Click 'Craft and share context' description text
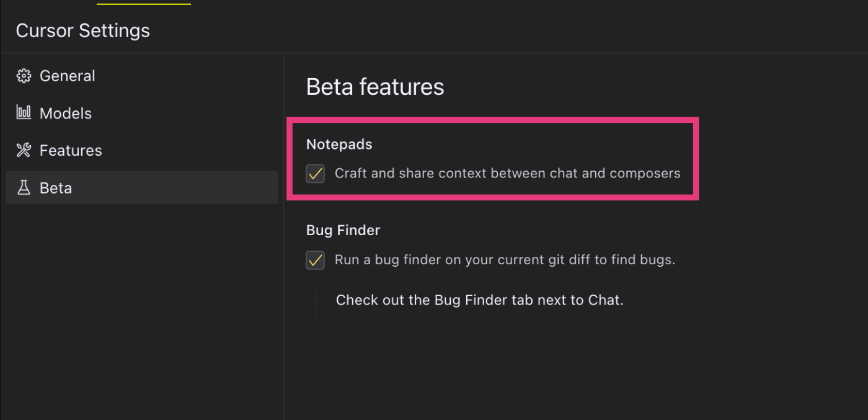Screen dimensions: 868x420 (x=508, y=173)
